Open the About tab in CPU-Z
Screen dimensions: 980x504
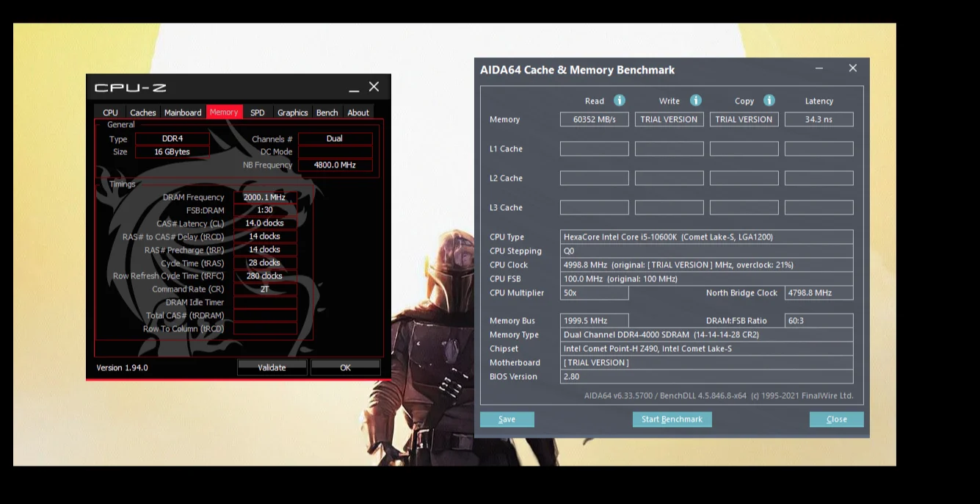tap(358, 112)
